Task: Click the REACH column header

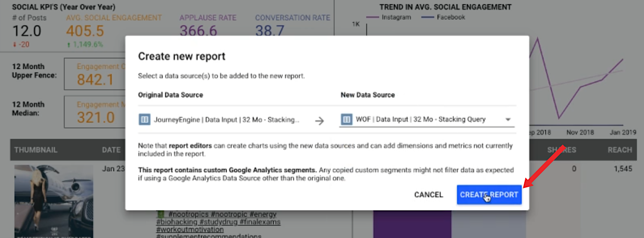Action: 619,150
